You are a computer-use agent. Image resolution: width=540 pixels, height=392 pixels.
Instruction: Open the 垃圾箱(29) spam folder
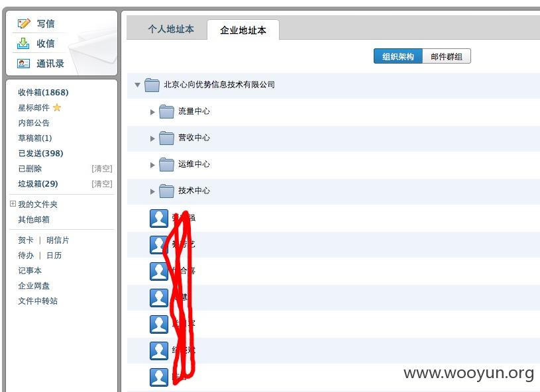tap(38, 184)
